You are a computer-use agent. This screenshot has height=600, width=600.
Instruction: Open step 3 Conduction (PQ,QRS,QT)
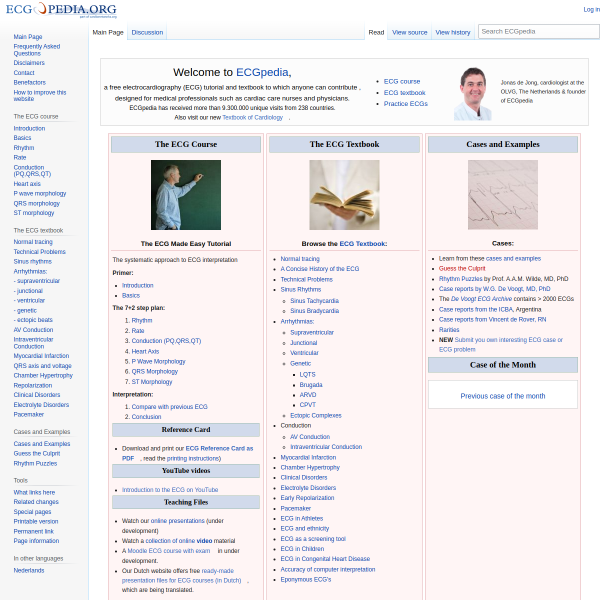[166, 341]
